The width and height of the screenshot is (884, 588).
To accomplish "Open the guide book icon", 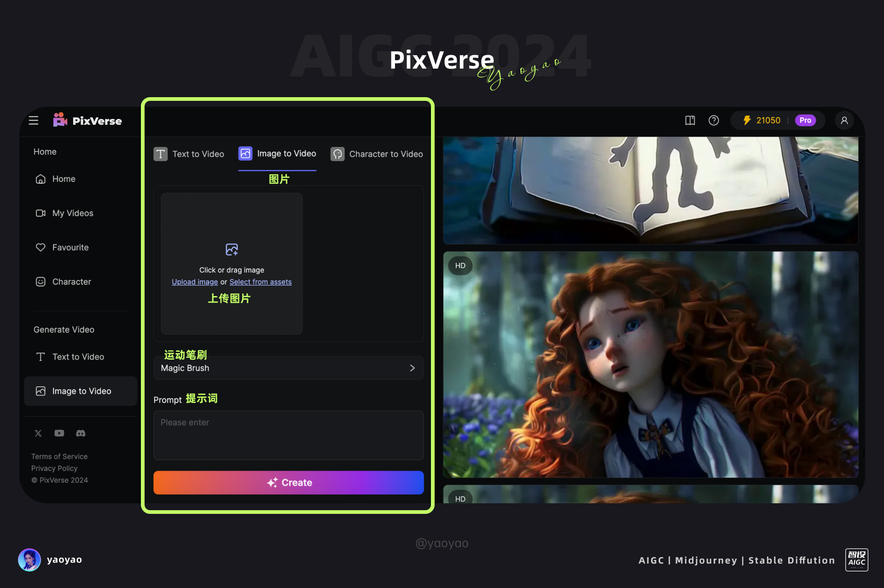I will [690, 120].
